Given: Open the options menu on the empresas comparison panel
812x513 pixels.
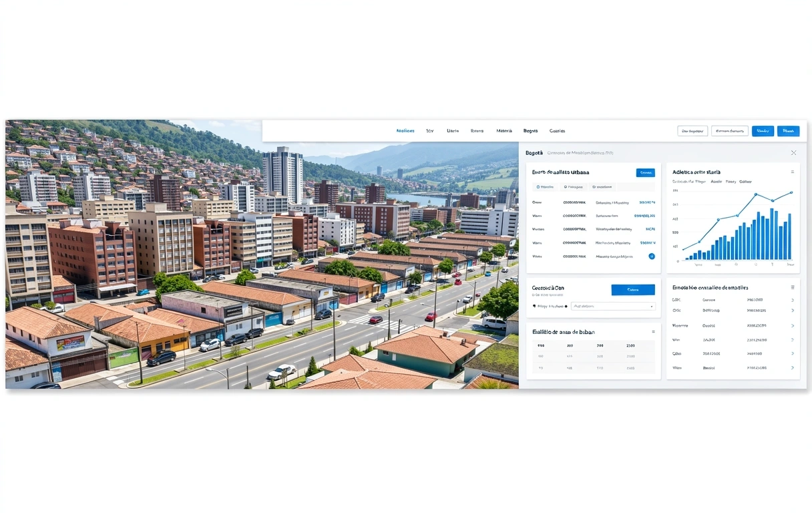Looking at the screenshot, I should 793,288.
